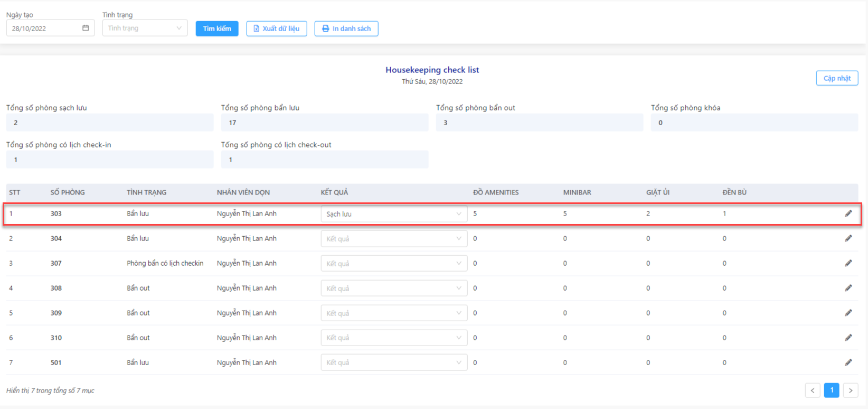
Task: Click the Ngày tạo date input field
Action: click(51, 28)
